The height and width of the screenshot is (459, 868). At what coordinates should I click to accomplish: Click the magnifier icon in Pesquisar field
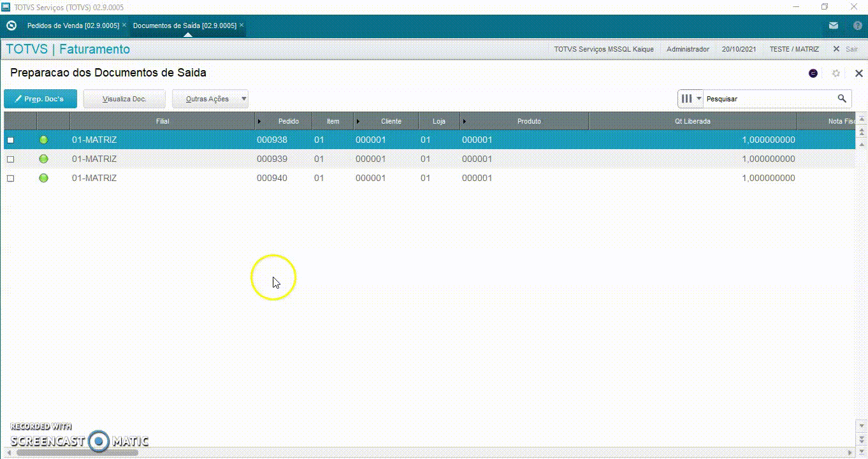click(842, 99)
